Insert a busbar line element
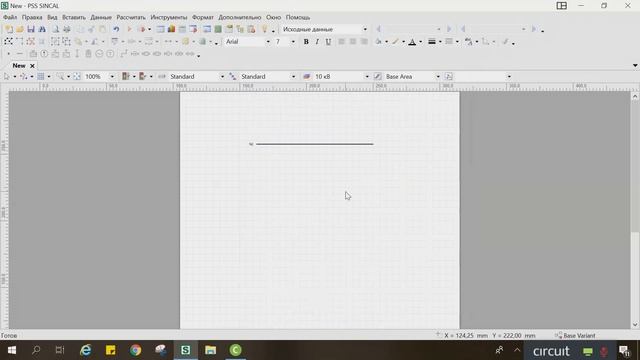This screenshot has height=360, width=640. pyautogui.click(x=19, y=54)
